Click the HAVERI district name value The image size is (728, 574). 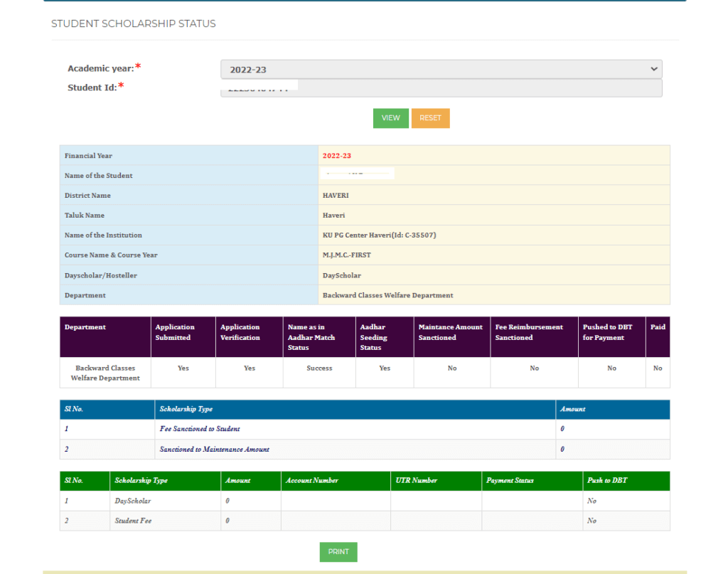coord(336,196)
